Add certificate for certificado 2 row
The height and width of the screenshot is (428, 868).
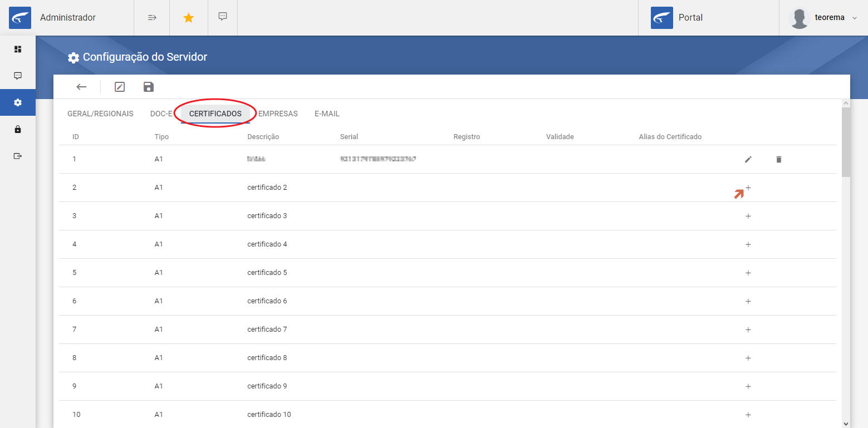click(748, 188)
